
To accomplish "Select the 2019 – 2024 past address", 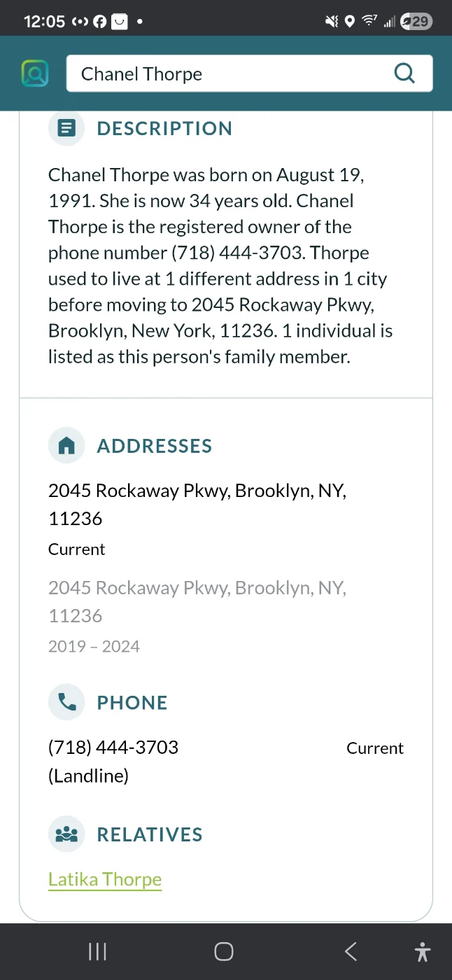I will tap(197, 601).
